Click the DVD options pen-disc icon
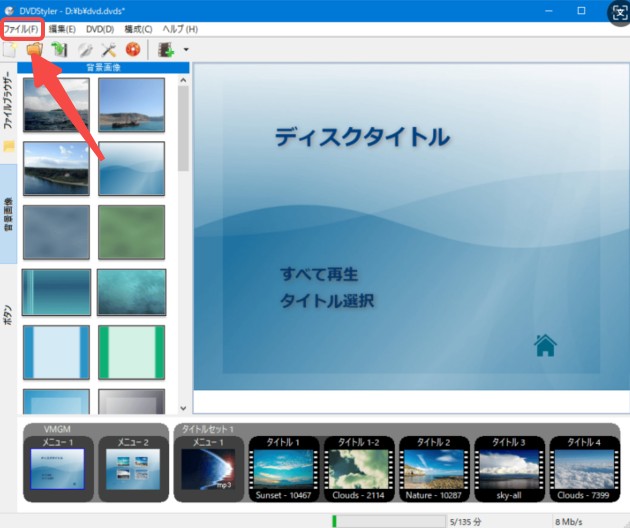This screenshot has width=630, height=528. 85,50
